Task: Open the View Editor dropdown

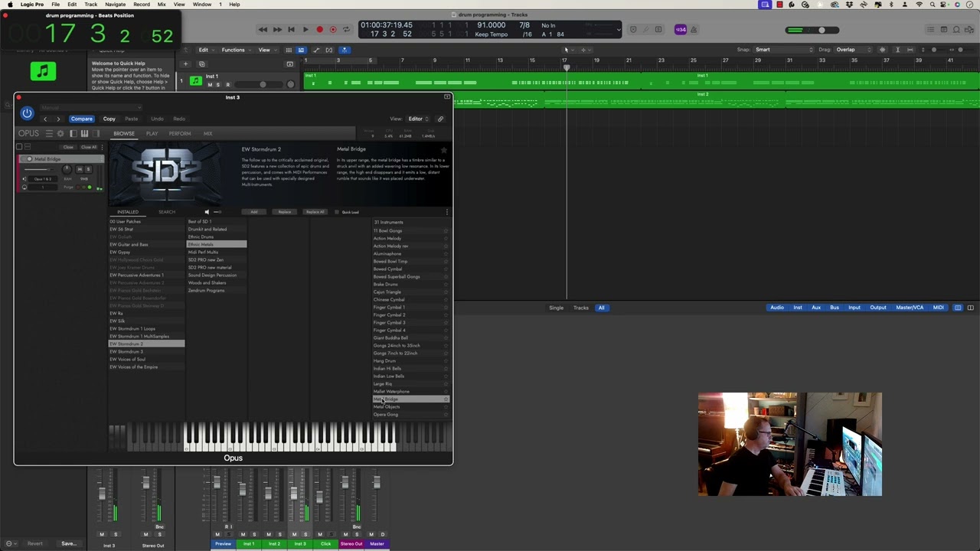Action: click(x=418, y=119)
